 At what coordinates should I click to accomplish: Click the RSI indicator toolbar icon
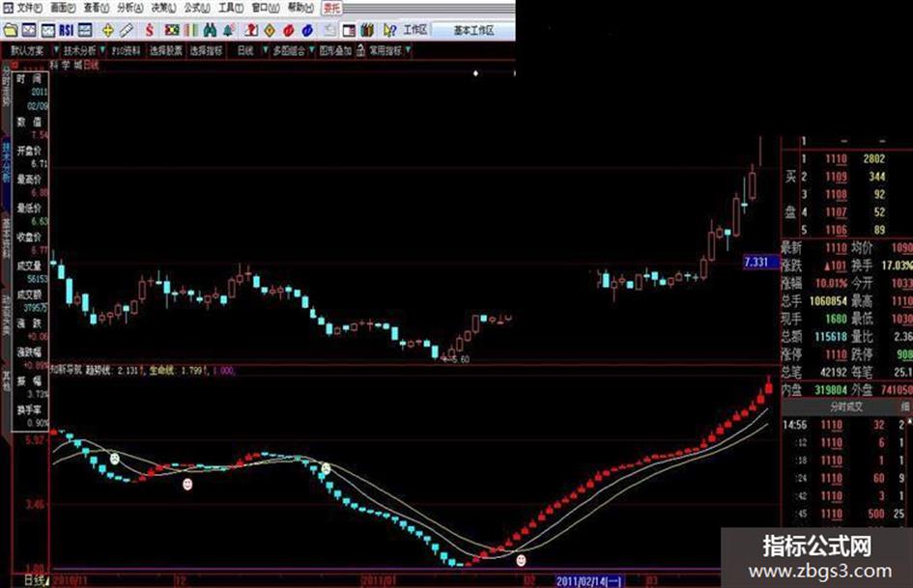pos(66,30)
